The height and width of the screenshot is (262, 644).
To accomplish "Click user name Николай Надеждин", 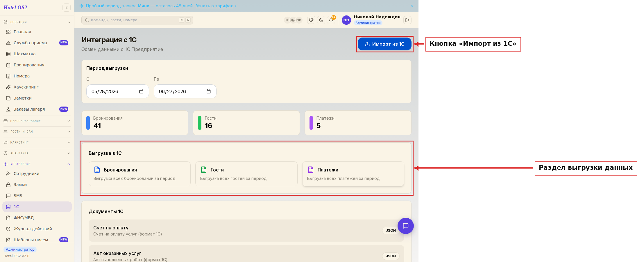I will click(x=377, y=17).
